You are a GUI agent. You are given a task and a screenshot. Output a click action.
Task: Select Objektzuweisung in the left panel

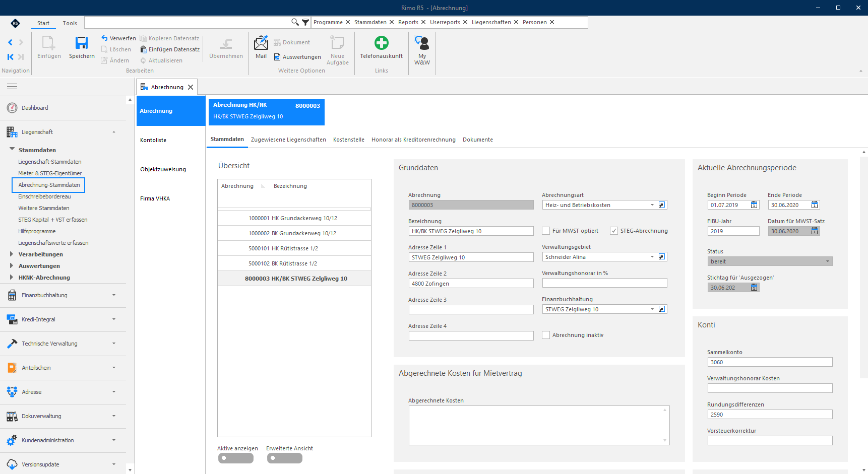coord(163,169)
